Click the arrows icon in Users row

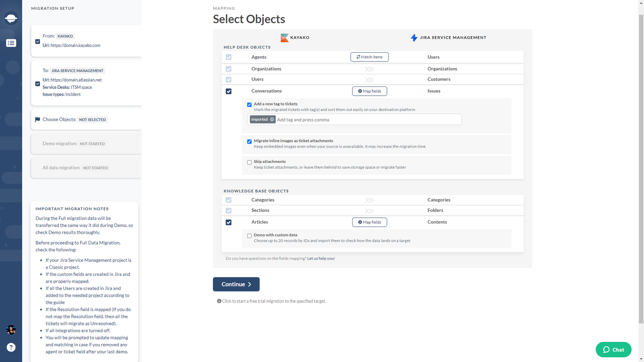point(369,80)
